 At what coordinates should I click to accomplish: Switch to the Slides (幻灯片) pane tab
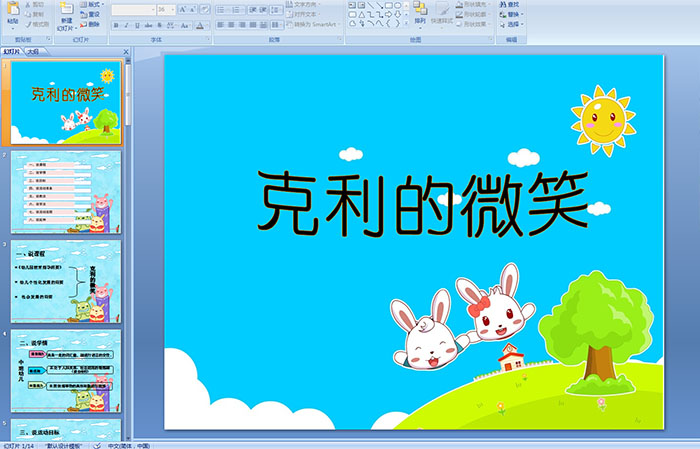click(x=12, y=52)
